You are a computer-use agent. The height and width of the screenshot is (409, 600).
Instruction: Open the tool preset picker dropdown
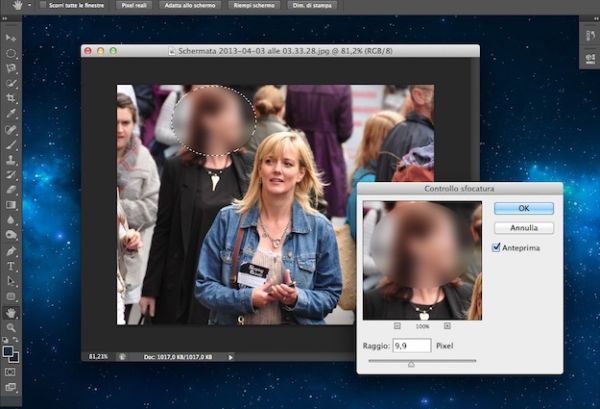coord(30,5)
